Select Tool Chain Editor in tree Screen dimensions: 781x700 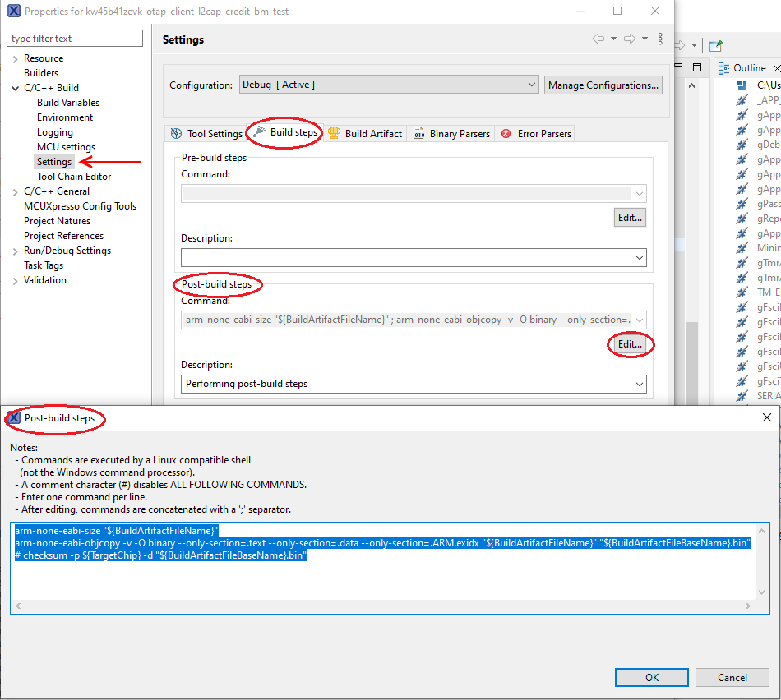point(74,177)
